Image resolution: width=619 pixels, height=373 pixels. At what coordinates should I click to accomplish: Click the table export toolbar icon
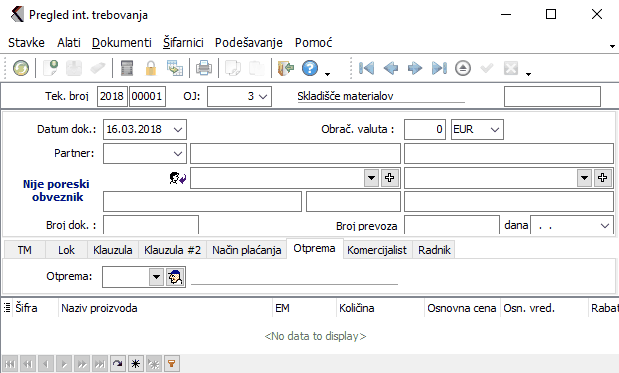(x=174, y=68)
